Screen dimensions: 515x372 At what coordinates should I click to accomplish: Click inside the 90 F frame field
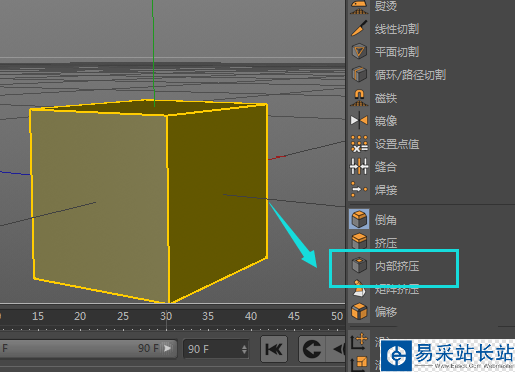point(213,349)
